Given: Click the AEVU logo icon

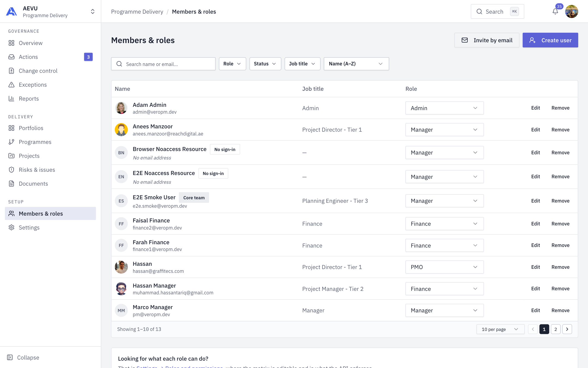Looking at the screenshot, I should 11,11.
